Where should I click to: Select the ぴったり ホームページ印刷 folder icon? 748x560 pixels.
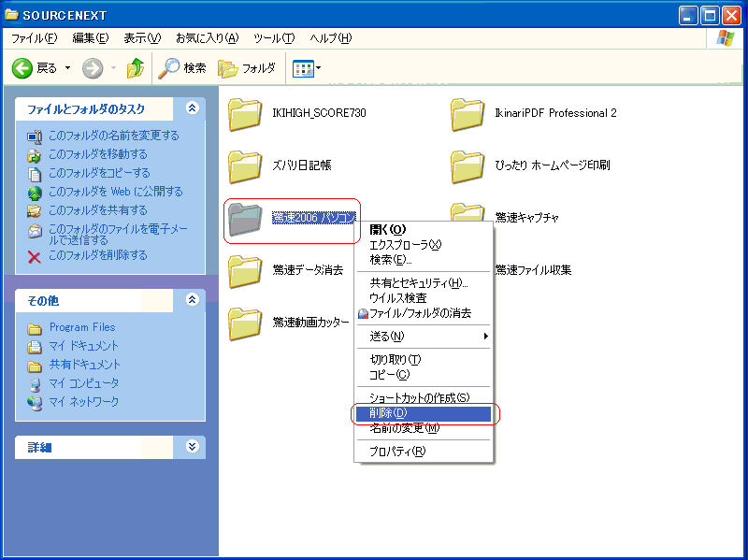[467, 166]
